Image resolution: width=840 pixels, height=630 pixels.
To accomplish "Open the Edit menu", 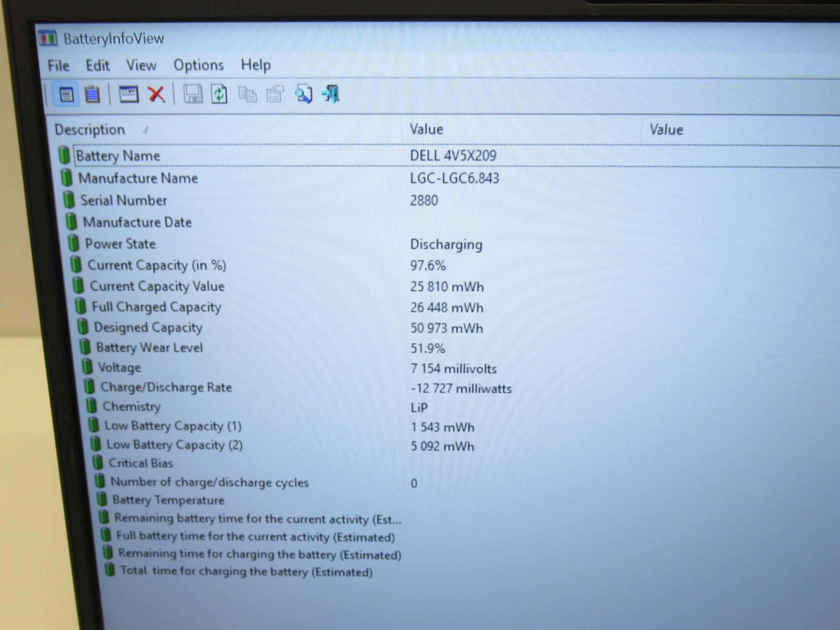I will point(98,66).
